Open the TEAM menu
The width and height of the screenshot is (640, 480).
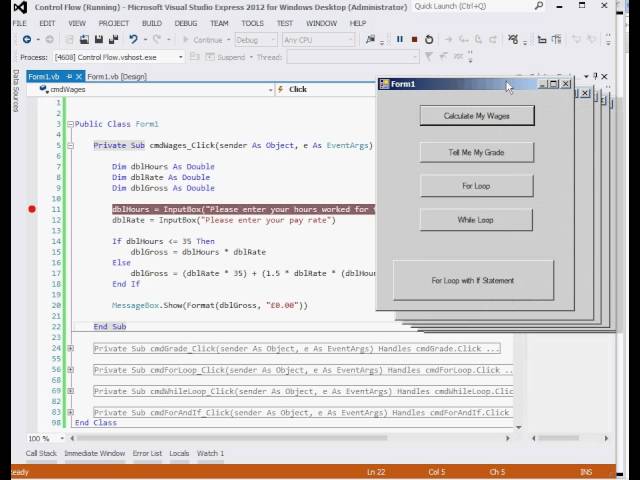pyautogui.click(x=219, y=23)
